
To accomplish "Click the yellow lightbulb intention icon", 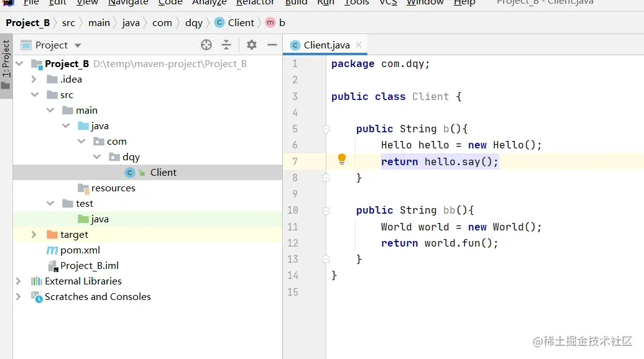I will [342, 159].
